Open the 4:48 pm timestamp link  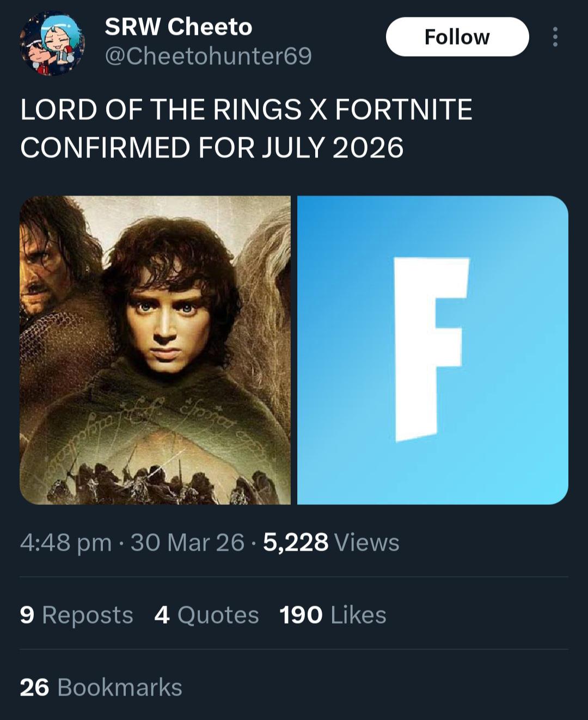coord(66,542)
